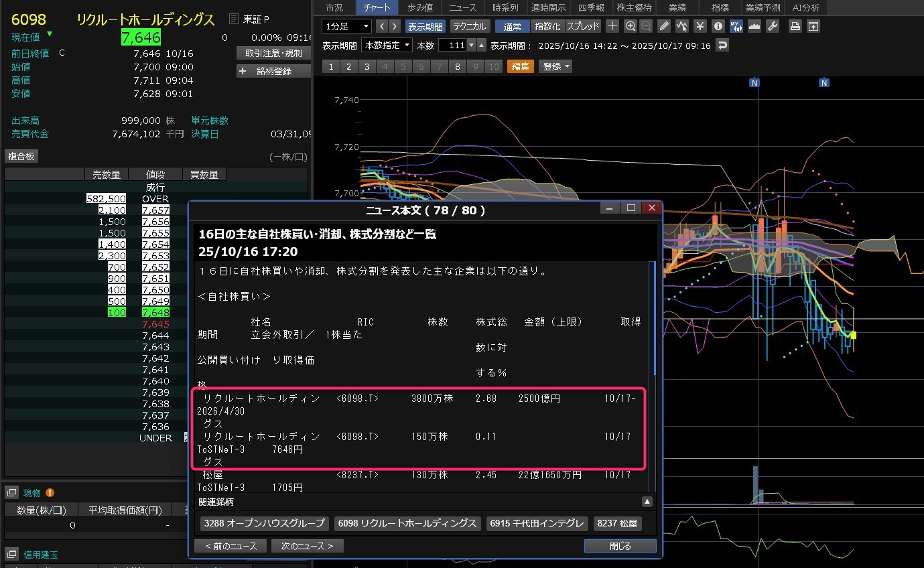This screenshot has width=924, height=568.
Task: Switch to the 歩み値 tab
Action: point(420,7)
